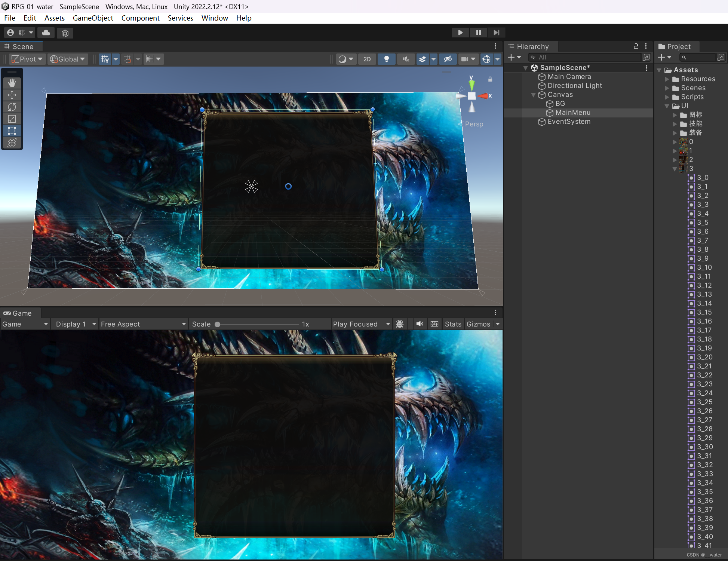
Task: Click the Stats button
Action: (x=453, y=324)
